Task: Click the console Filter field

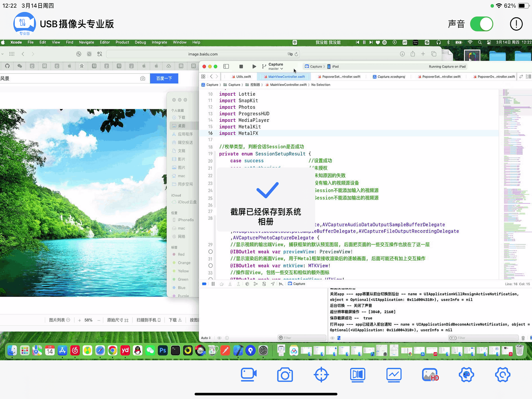Action: click(484, 338)
